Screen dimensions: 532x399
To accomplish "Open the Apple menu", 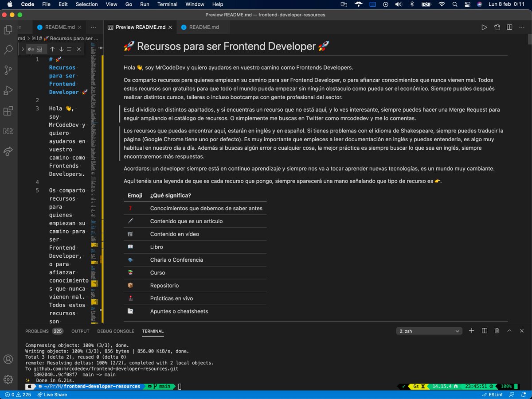I will [x=10, y=4].
